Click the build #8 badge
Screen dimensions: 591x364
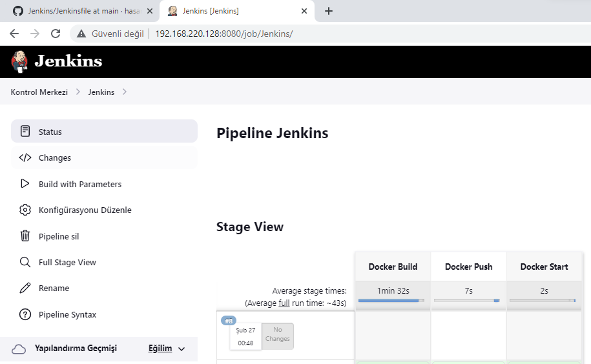click(229, 321)
